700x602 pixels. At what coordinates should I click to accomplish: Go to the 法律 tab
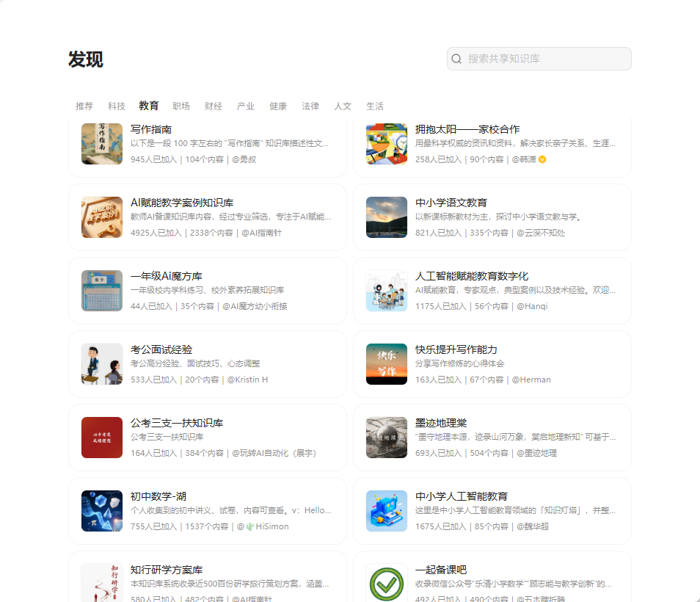point(310,106)
